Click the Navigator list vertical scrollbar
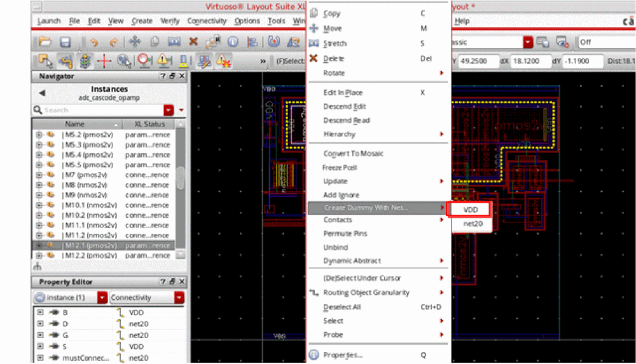Screen dimensions: 636x364 pyautogui.click(x=181, y=178)
